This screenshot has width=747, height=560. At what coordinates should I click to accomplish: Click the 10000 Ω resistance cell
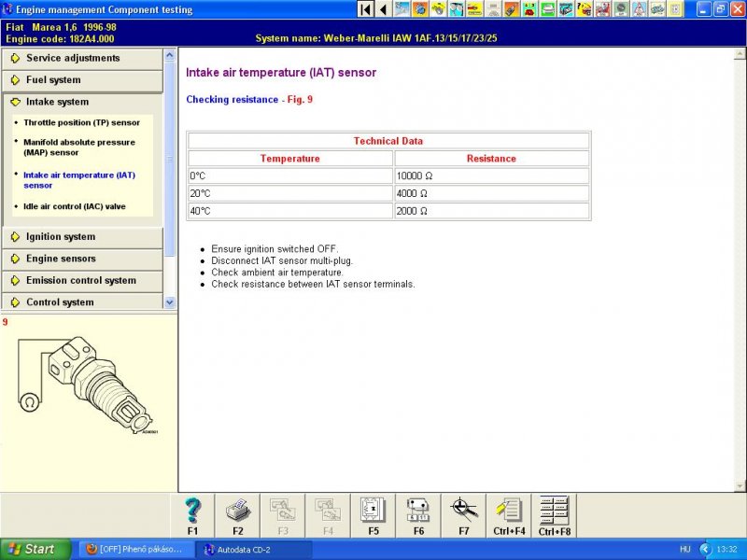(492, 175)
